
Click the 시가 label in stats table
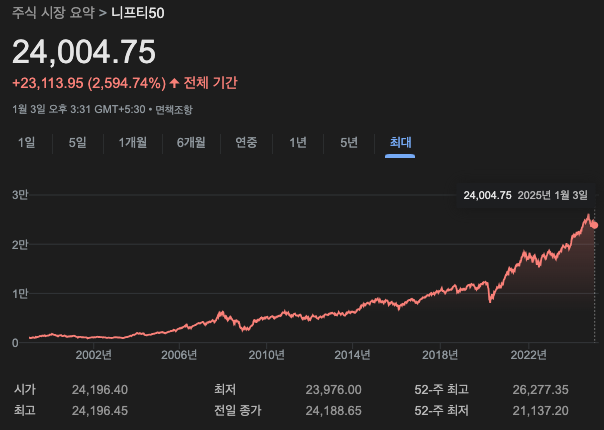click(25, 390)
